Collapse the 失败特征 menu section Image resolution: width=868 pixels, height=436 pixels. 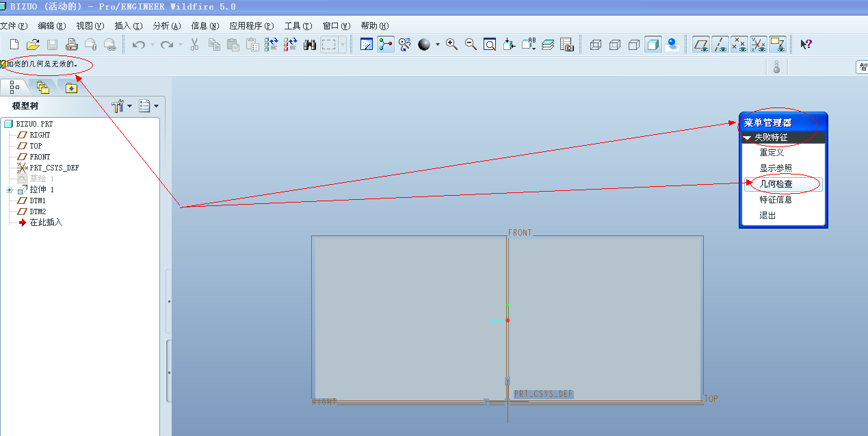click(x=748, y=138)
